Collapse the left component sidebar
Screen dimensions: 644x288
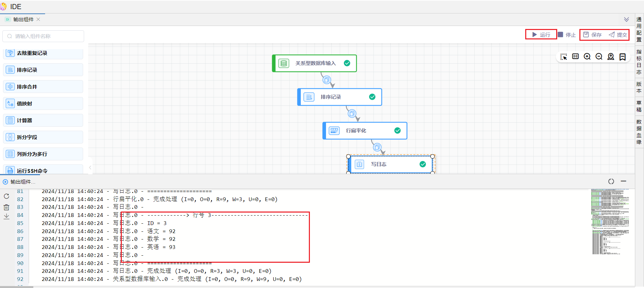pos(90,167)
